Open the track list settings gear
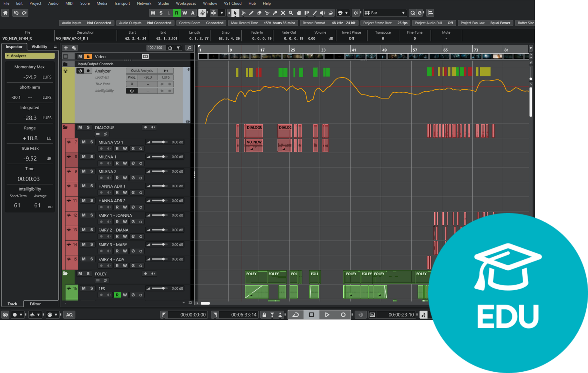This screenshot has width=588, height=373. coord(190,303)
